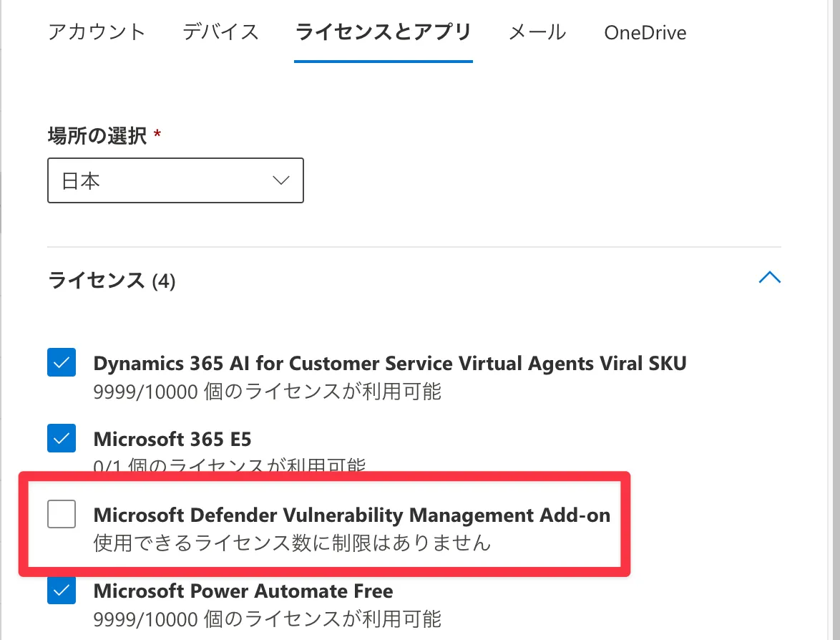Collapse the ライセンス section chevron
The width and height of the screenshot is (840, 640).
click(769, 278)
